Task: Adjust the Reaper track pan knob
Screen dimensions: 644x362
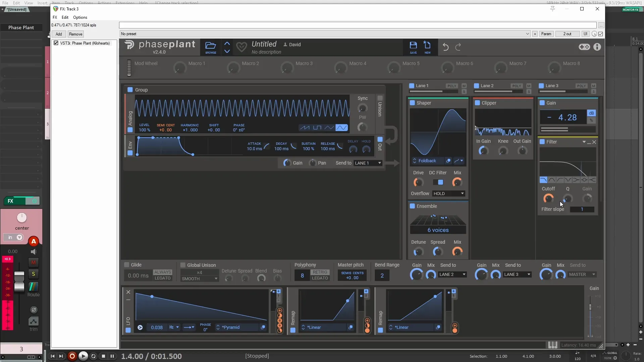Action: coord(22,218)
